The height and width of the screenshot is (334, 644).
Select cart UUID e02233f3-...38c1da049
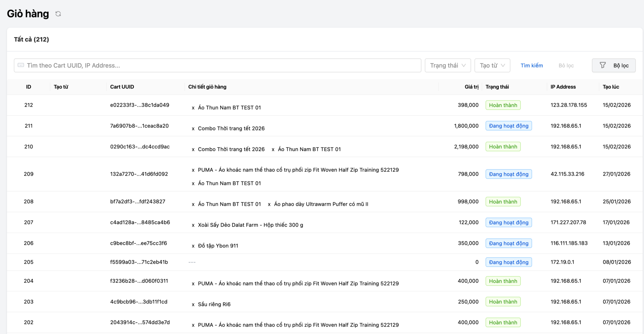[x=140, y=105]
